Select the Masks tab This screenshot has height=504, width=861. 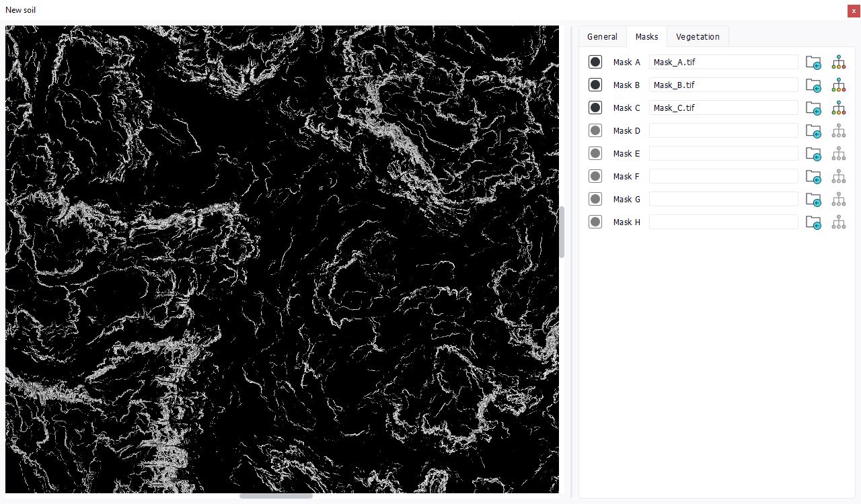pos(646,37)
